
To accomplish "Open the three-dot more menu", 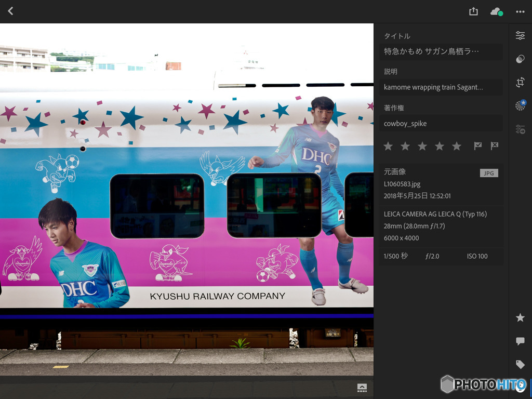I will (520, 12).
